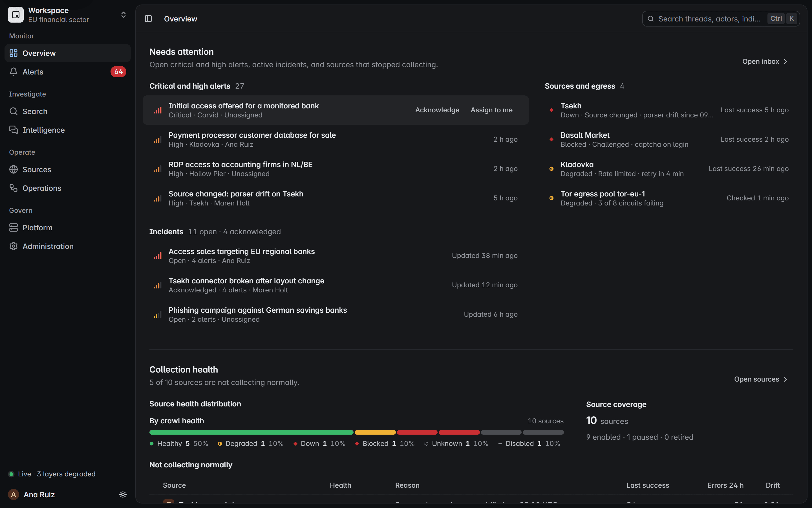Click the Basalt Market red diamond icon
Screen dimensions: 812x508
[x=551, y=139]
